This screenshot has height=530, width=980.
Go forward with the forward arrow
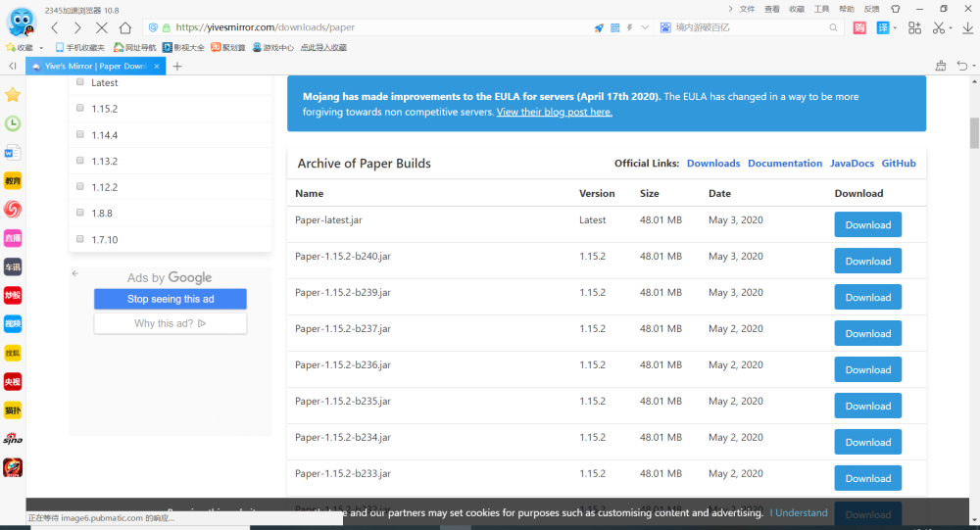[77, 27]
